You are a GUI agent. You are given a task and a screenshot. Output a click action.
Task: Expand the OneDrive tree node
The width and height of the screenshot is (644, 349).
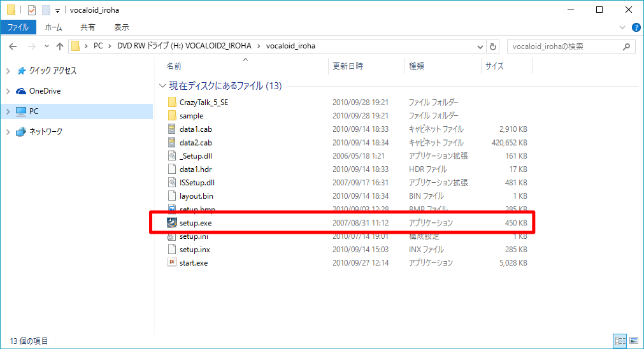[x=8, y=91]
